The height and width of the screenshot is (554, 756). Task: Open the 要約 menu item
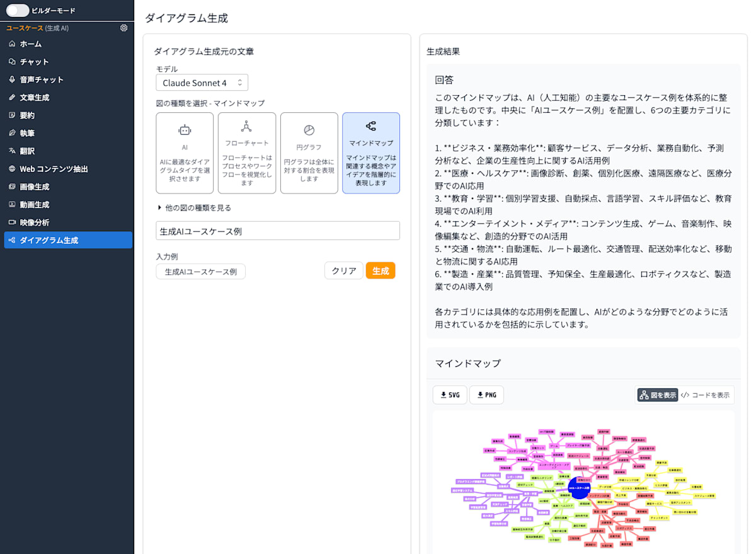coord(68,115)
